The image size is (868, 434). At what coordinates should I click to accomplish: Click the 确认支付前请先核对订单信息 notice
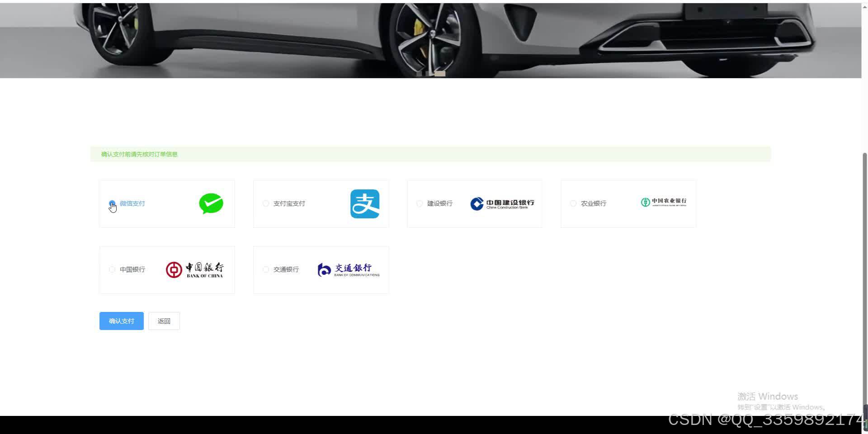point(430,154)
